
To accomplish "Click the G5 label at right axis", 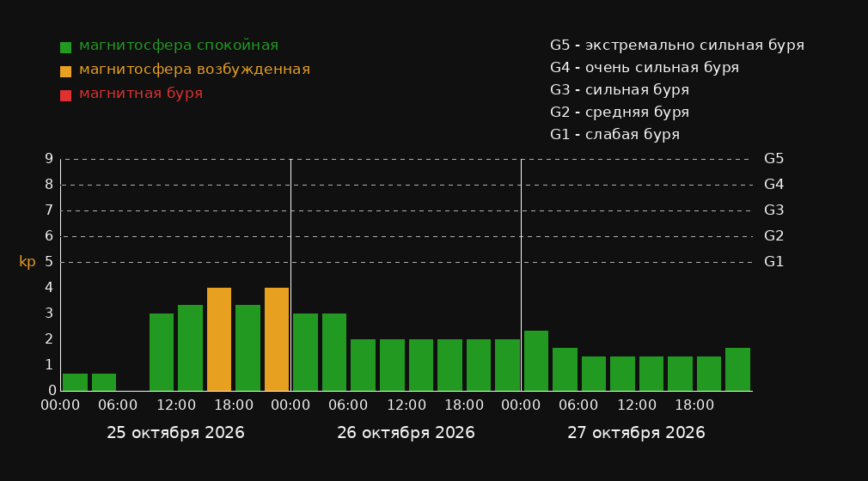I will 773,159.
